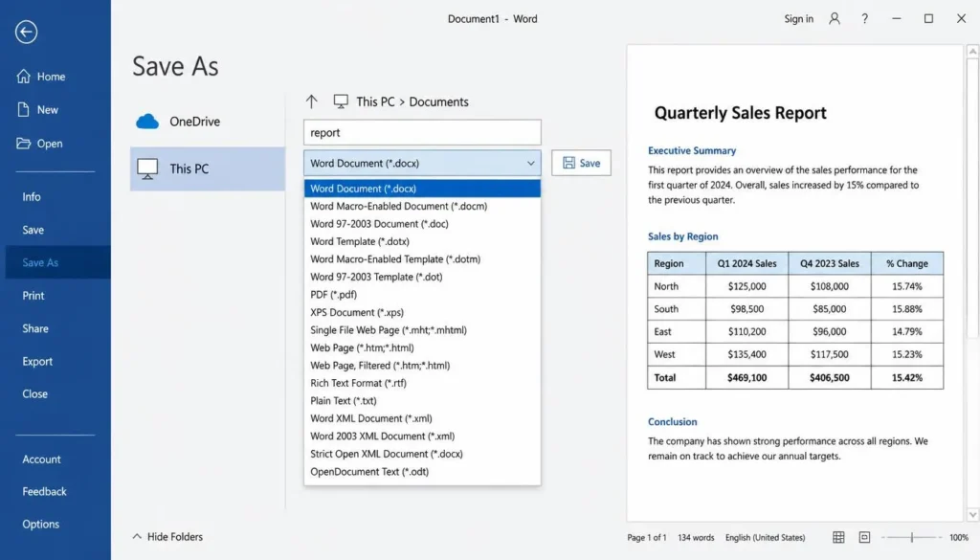
Task: Click the preview scrollbar up arrow
Action: tap(972, 52)
